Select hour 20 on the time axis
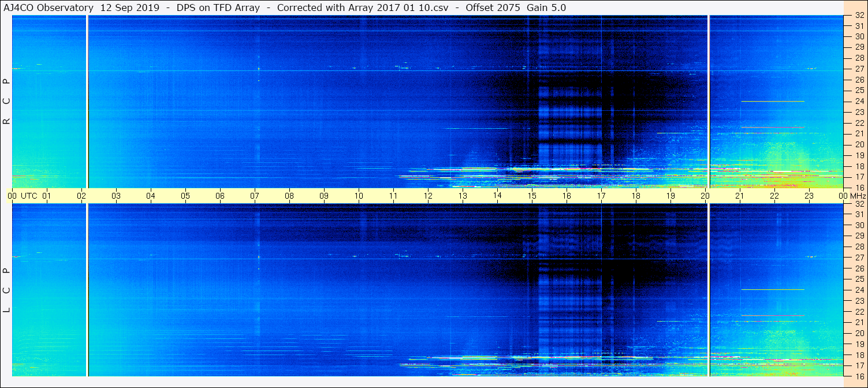Screen dimensions: 868x388 point(705,196)
